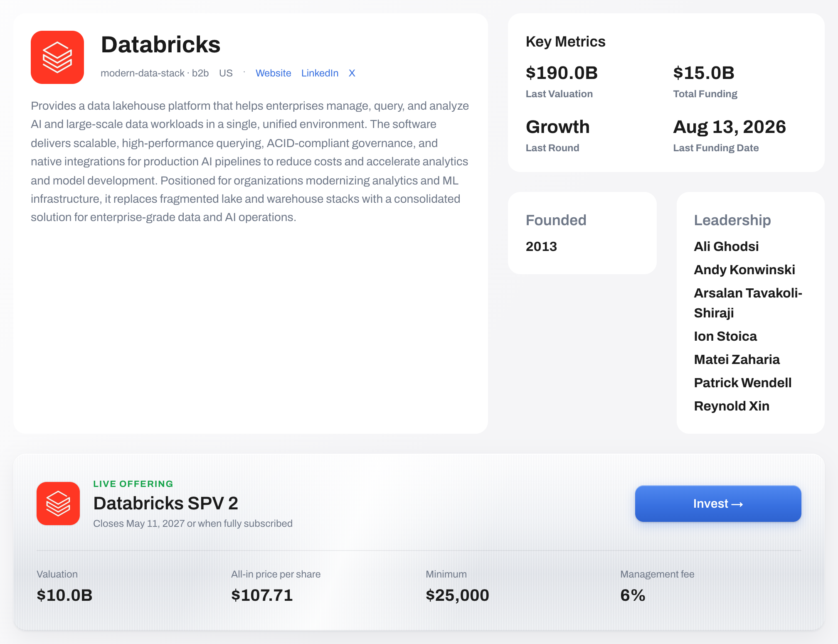Click the modern-data-stack · b2b tag
The width and height of the screenshot is (838, 644).
[155, 73]
